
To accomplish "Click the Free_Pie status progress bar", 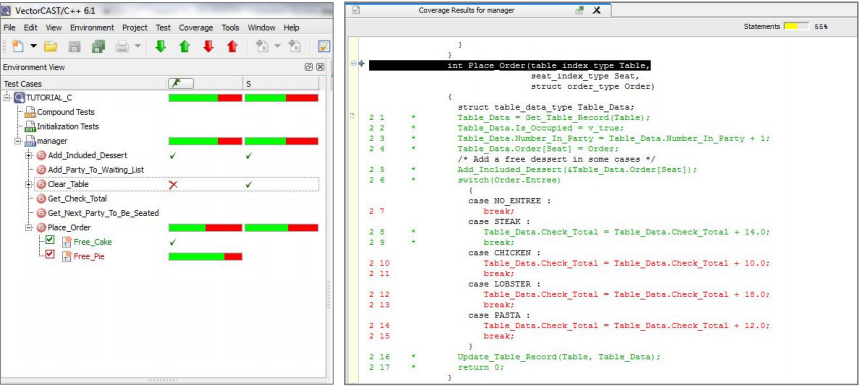I will 205,256.
